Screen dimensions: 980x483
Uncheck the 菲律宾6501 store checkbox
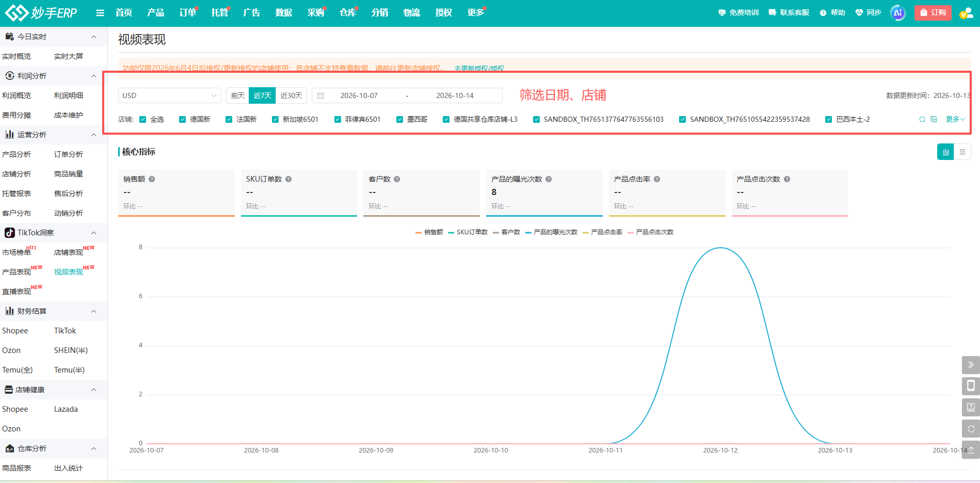point(338,119)
